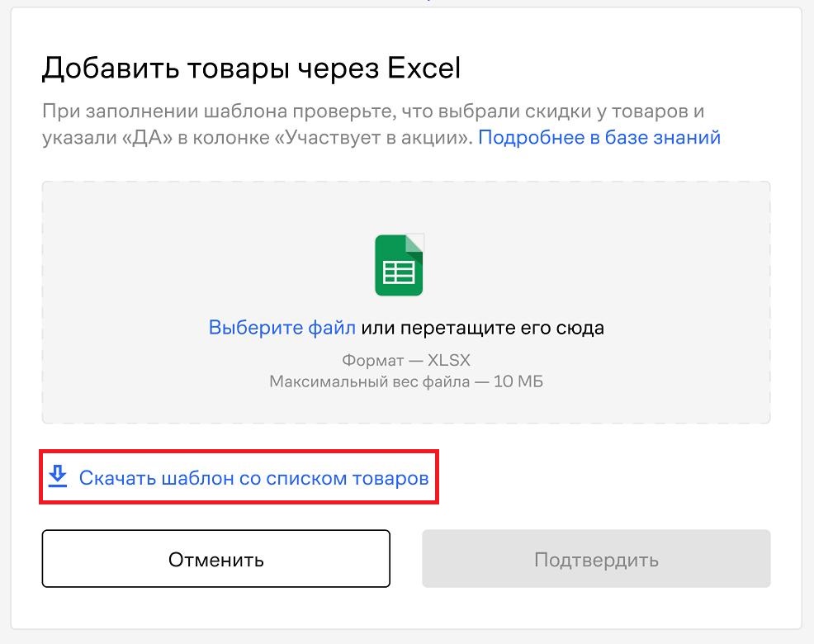Click the "Формат — XLSX" label
The height and width of the screenshot is (644, 814).
click(x=406, y=360)
